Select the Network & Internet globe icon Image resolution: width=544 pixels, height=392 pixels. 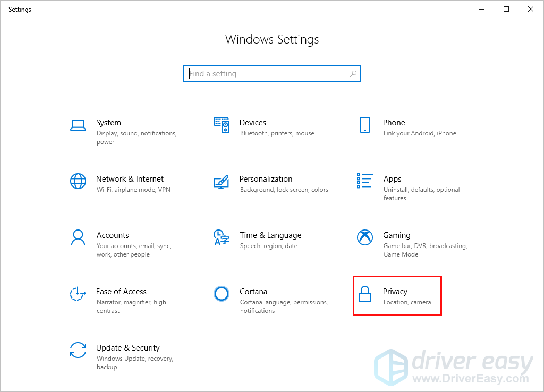point(78,181)
